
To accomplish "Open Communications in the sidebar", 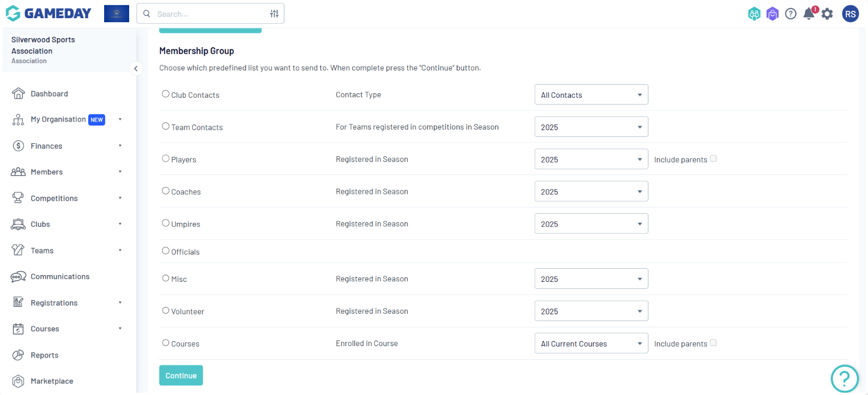I will (x=60, y=277).
